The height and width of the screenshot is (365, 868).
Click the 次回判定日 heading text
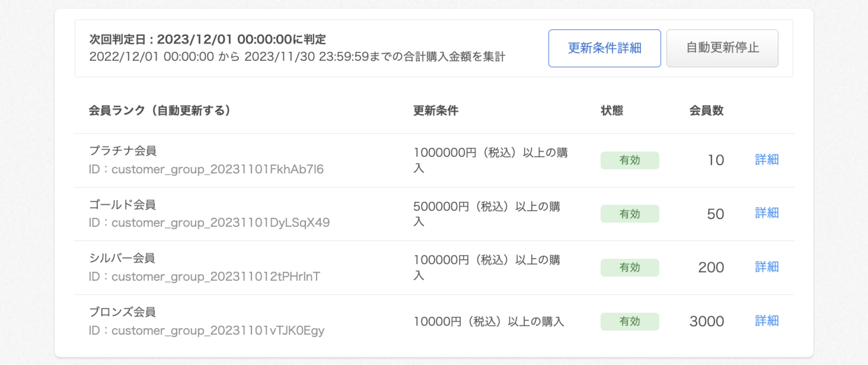tap(208, 39)
